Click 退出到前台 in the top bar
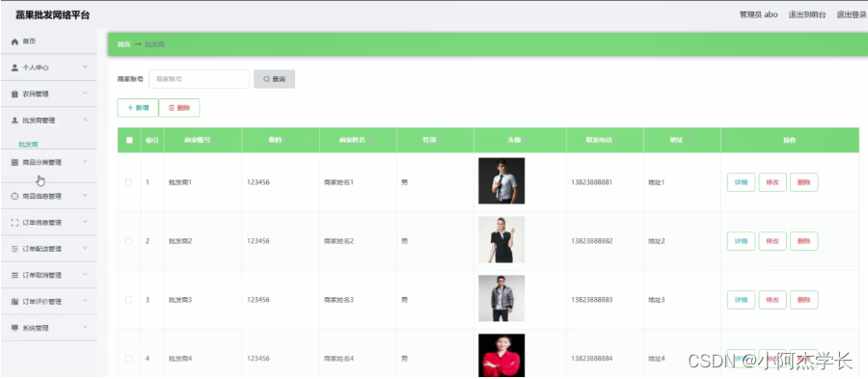 (807, 14)
